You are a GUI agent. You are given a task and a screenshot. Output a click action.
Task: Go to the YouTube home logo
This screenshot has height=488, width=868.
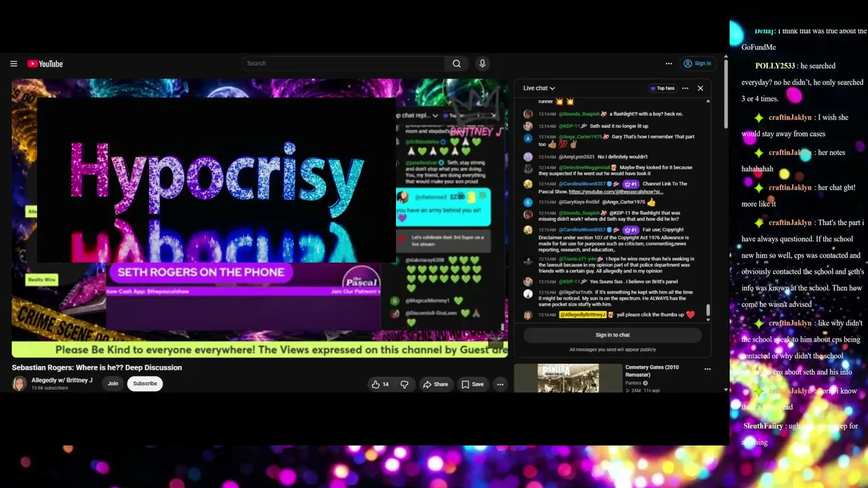45,64
